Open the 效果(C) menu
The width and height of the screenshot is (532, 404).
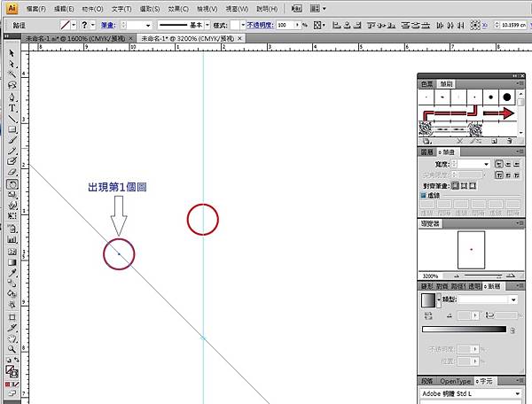coord(178,9)
